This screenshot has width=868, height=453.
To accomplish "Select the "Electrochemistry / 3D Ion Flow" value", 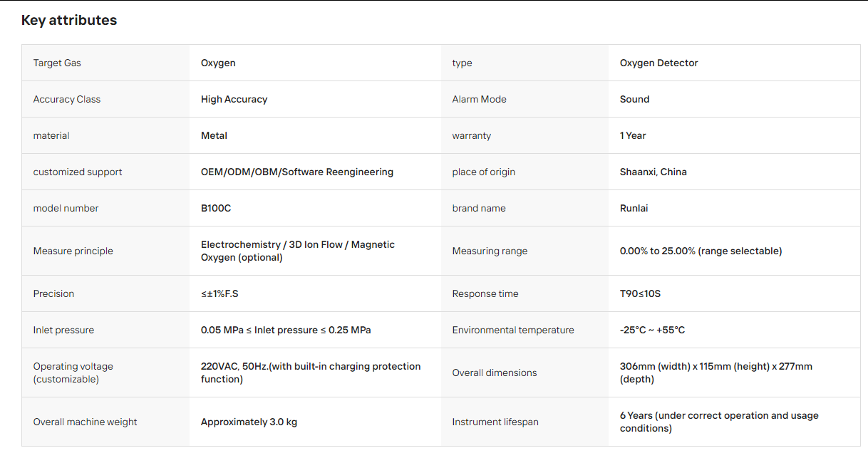I will (298, 251).
